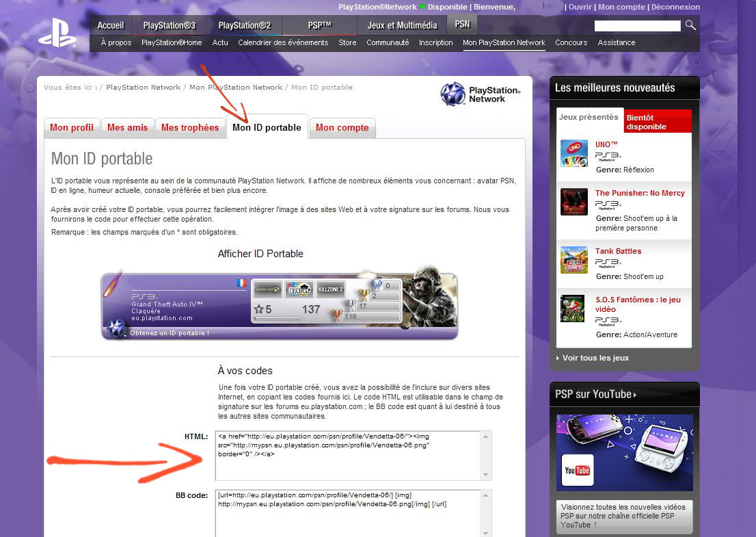Go to À propos submenu

pyautogui.click(x=116, y=42)
